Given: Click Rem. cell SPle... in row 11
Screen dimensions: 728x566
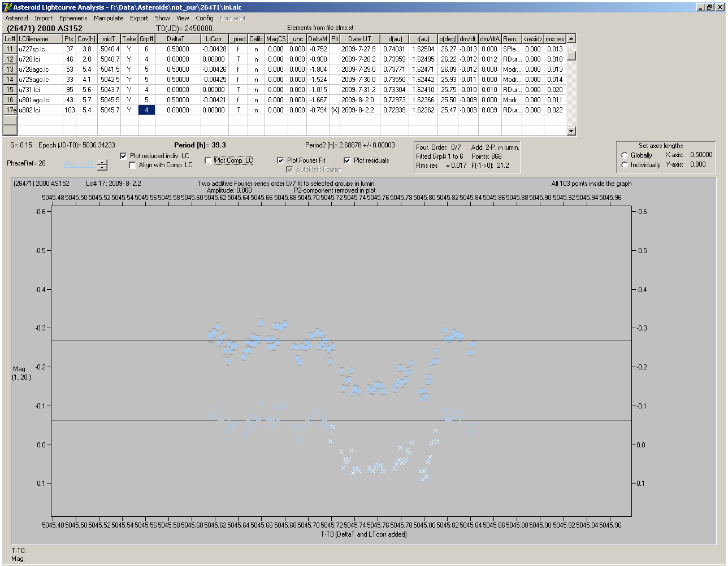Looking at the screenshot, I should click(x=511, y=49).
